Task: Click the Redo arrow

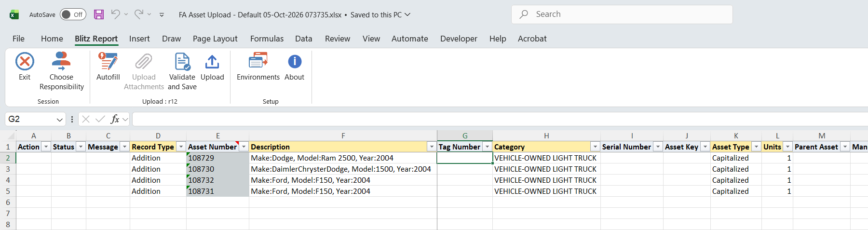Action: coord(139,14)
